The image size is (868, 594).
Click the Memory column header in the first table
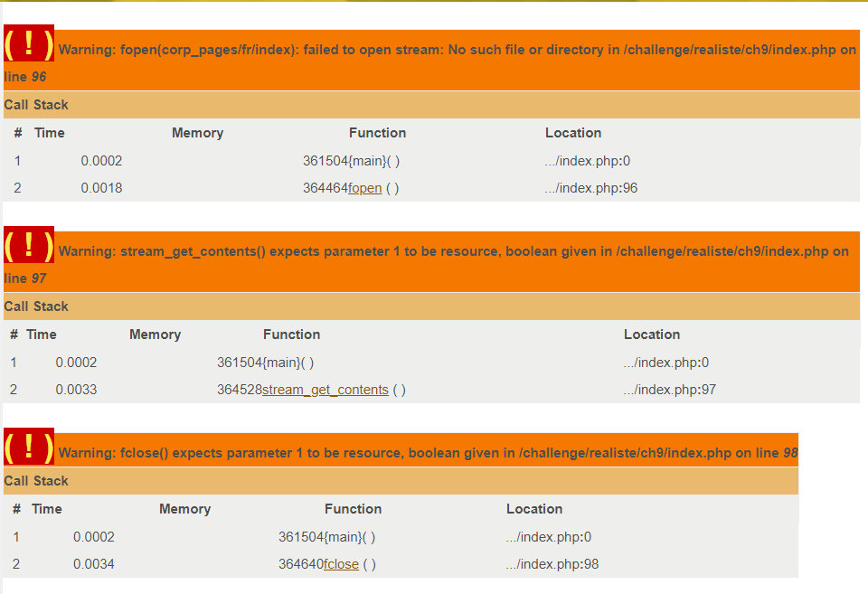pyautogui.click(x=198, y=133)
